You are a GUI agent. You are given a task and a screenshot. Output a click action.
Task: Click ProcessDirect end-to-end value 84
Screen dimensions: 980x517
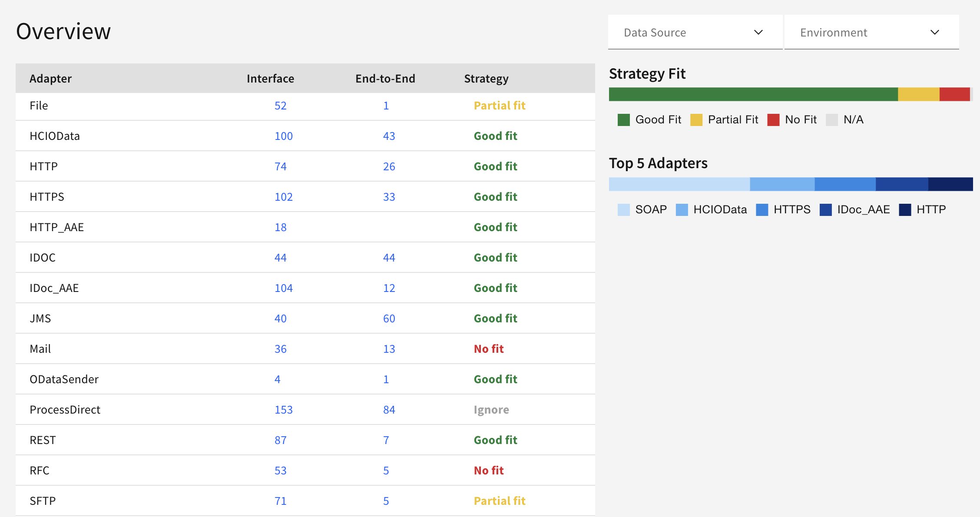(x=389, y=410)
